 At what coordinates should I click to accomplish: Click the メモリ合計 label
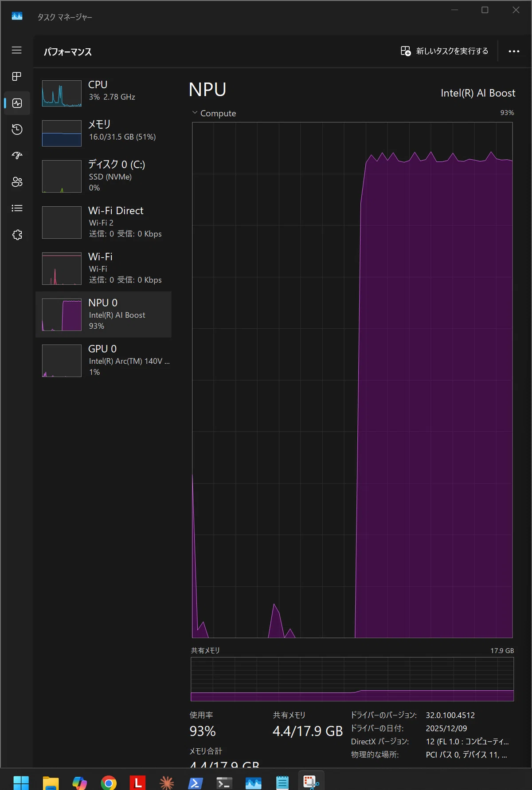206,751
